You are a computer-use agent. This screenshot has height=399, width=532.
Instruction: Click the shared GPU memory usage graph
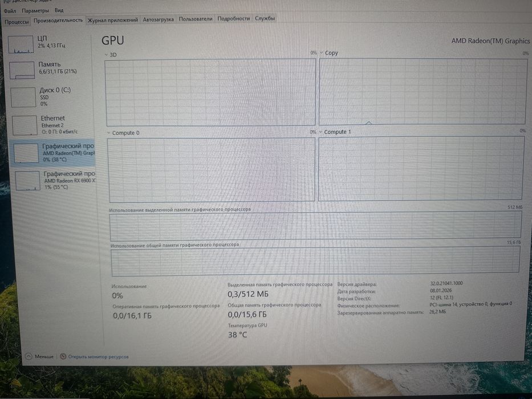coord(315,260)
